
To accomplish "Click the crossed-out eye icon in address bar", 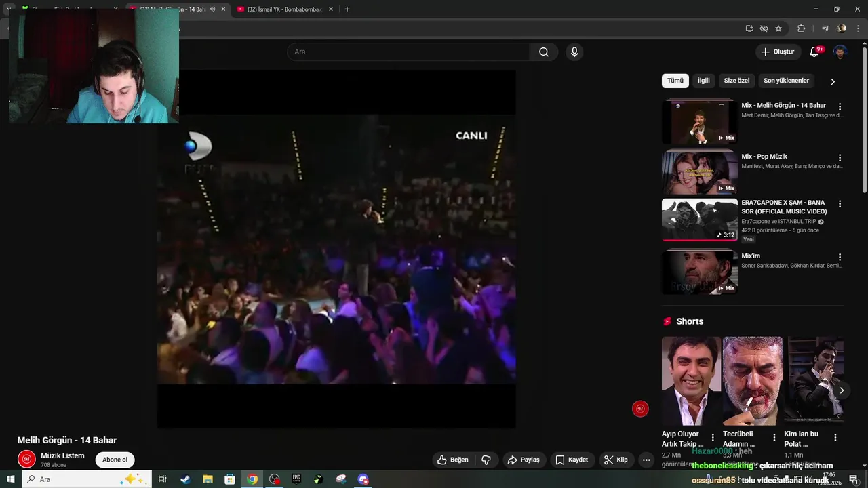I will [764, 28].
